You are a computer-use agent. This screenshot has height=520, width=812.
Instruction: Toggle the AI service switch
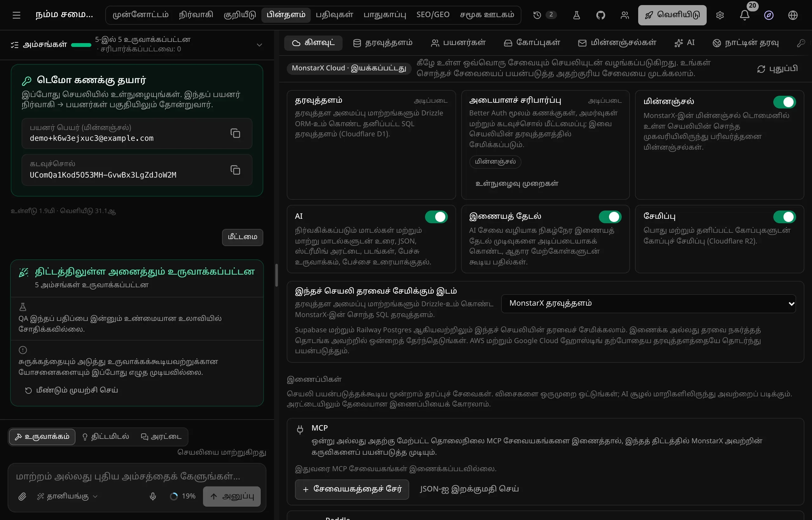(x=436, y=217)
